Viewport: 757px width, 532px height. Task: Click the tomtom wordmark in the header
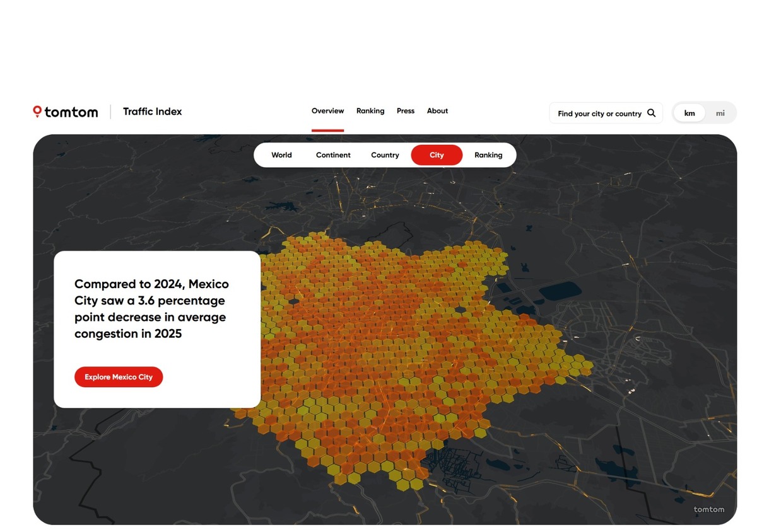[71, 112]
